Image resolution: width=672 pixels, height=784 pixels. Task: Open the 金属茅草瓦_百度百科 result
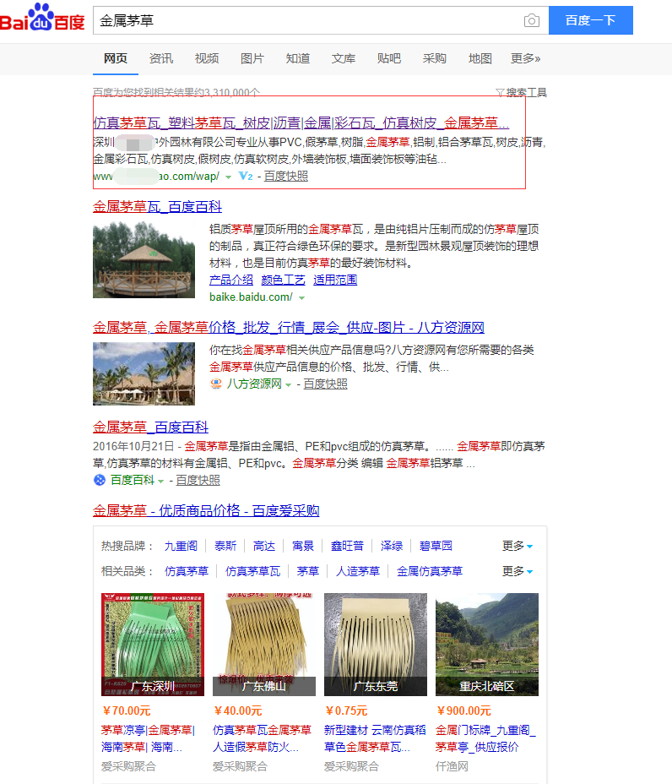pos(157,206)
